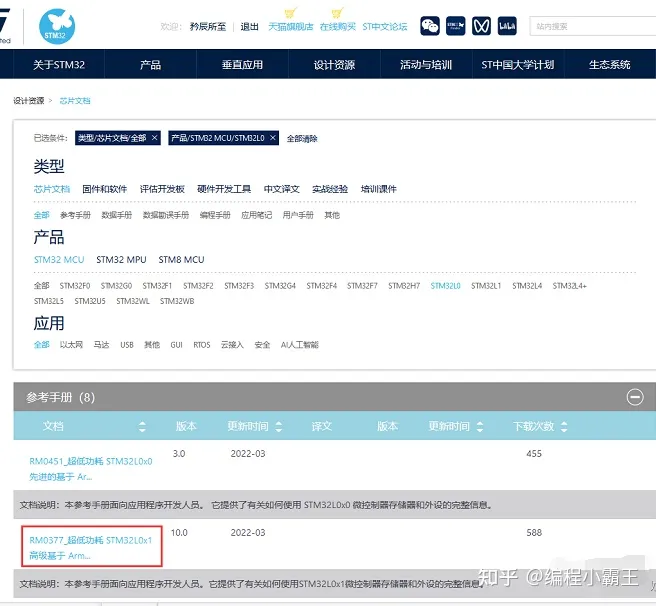The height and width of the screenshot is (606, 656).
Task: Click the white butterfly icon beside the bilibili icon
Action: 481,26
